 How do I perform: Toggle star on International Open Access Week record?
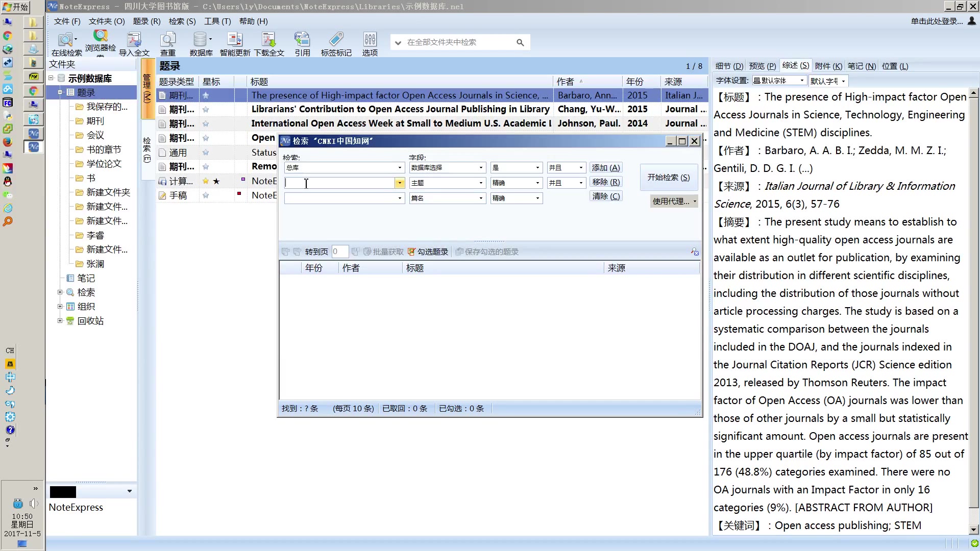[206, 124]
